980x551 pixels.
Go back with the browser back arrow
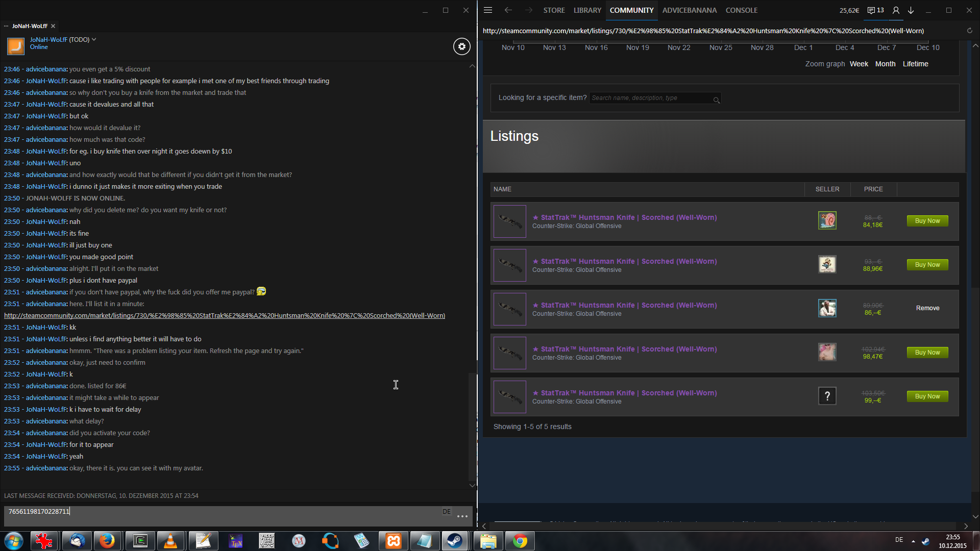coord(508,10)
